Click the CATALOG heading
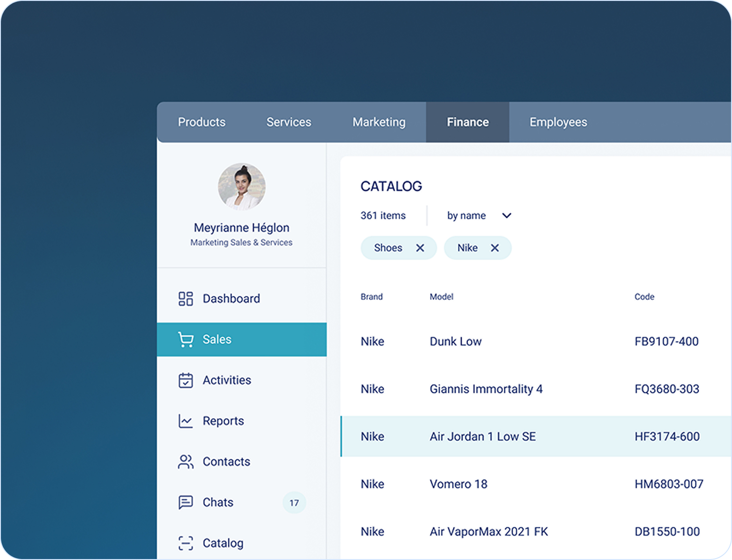This screenshot has width=732, height=560. [x=391, y=186]
